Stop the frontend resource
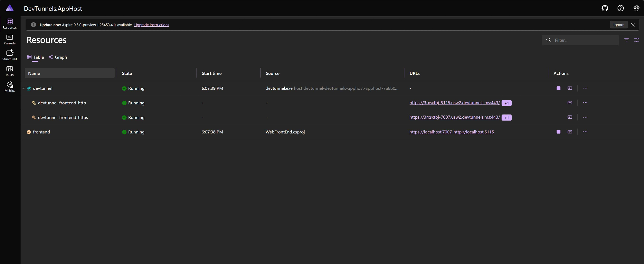 (558, 132)
